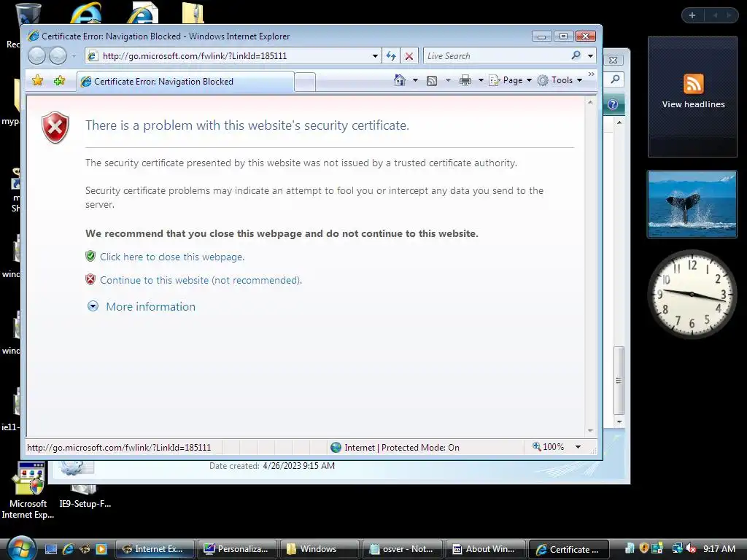Open a new blank tab
Viewport: 747px width, 560px height.
[305, 82]
